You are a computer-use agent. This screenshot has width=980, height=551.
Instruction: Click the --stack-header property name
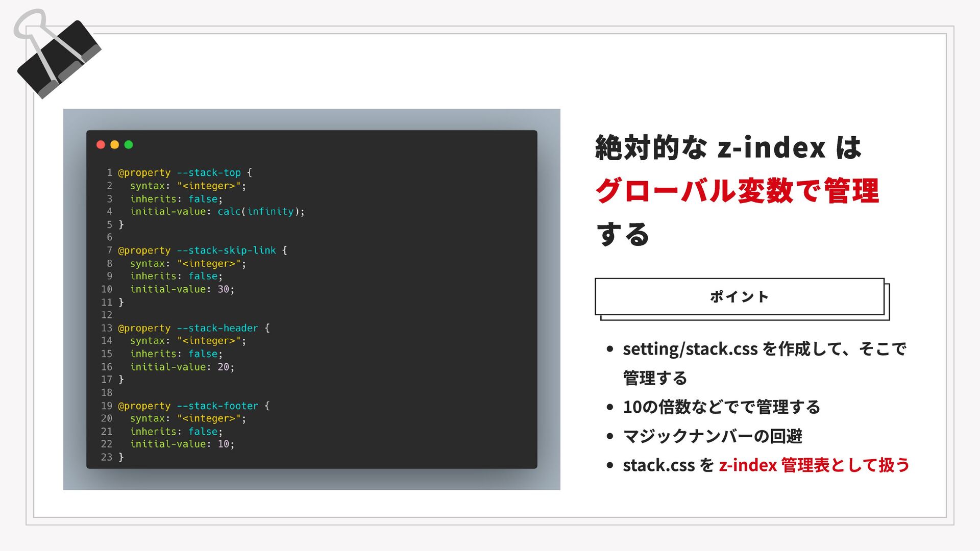(x=217, y=328)
